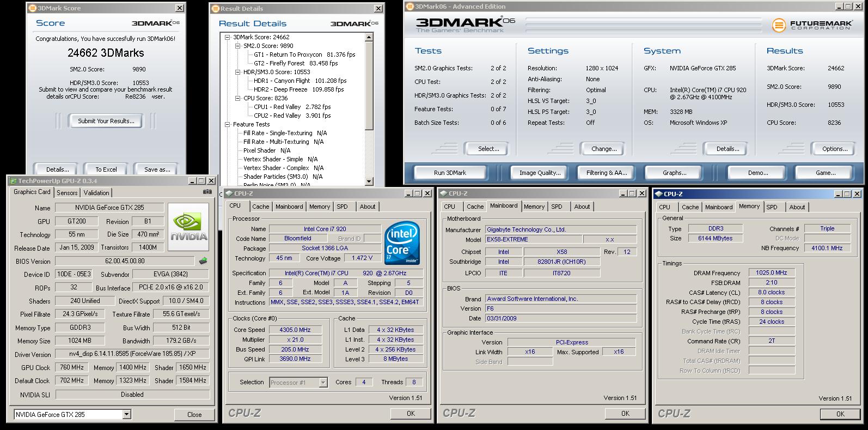Open Memory tab in CPU-Z Mainboard window
The width and height of the screenshot is (868, 430).
click(534, 207)
